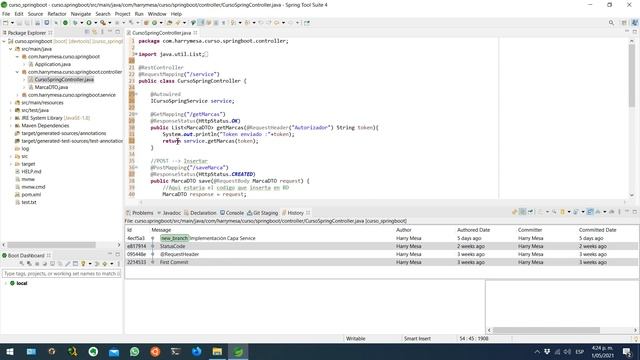The image size is (640, 360).
Task: Open the Help menu
Action: click(176, 14)
